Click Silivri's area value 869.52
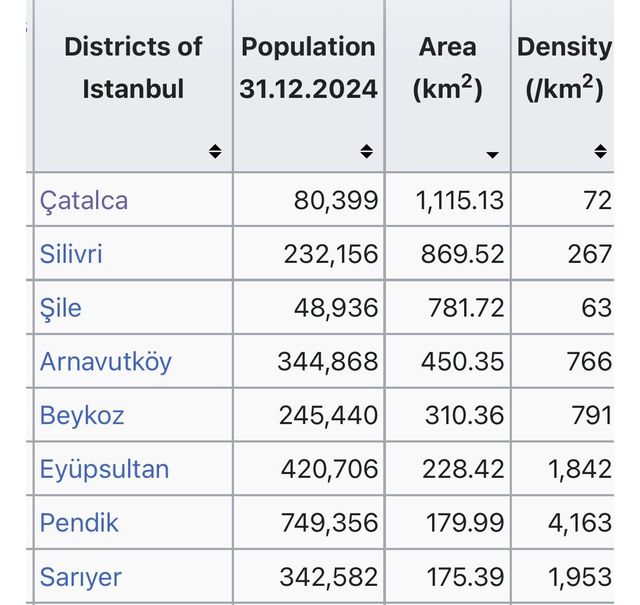Screen dimensions: 640x605 click(461, 254)
